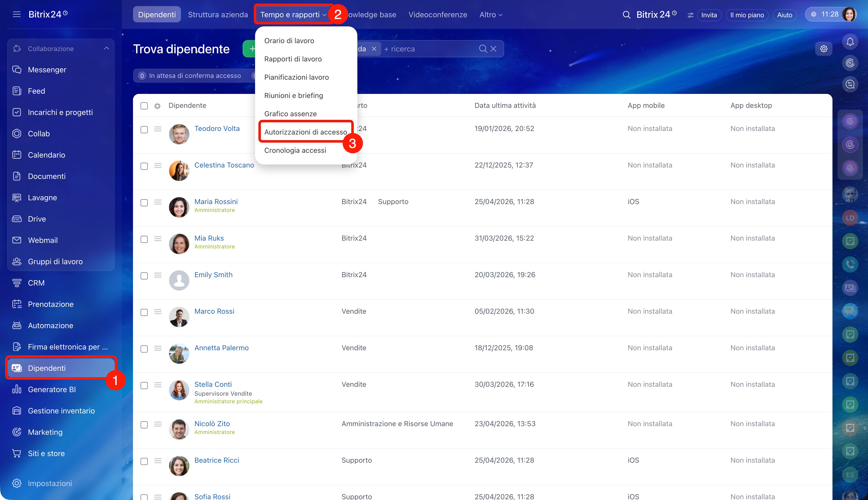Open Calendario in the sidebar
This screenshot has height=500, width=868.
click(46, 155)
